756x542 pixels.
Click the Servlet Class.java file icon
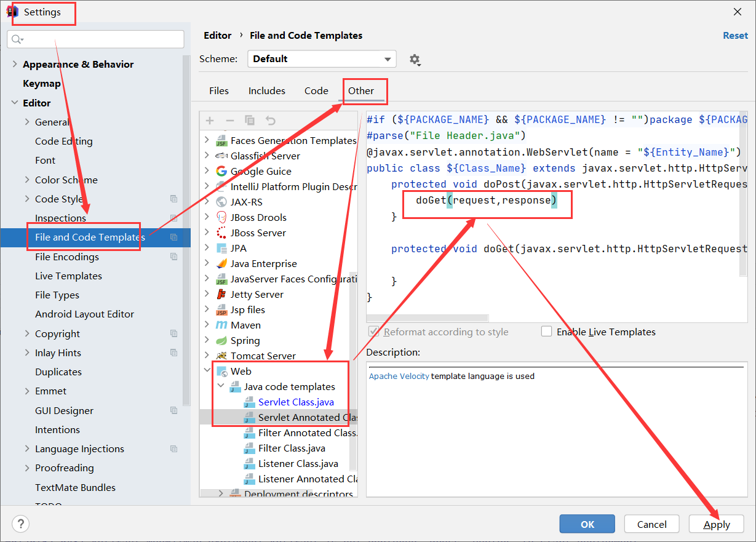click(x=249, y=402)
